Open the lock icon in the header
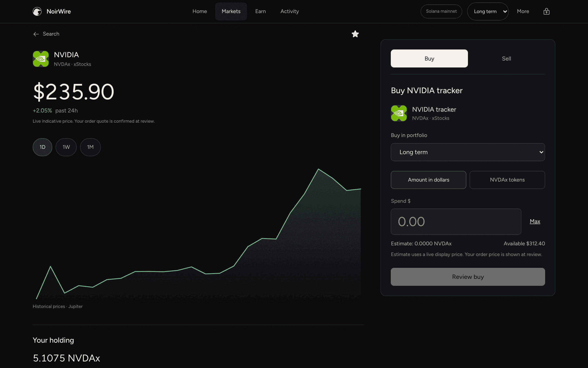The height and width of the screenshot is (368, 588). [546, 11]
